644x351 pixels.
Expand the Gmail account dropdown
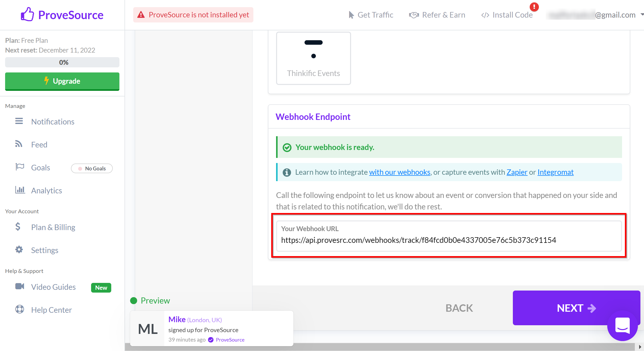(x=640, y=15)
